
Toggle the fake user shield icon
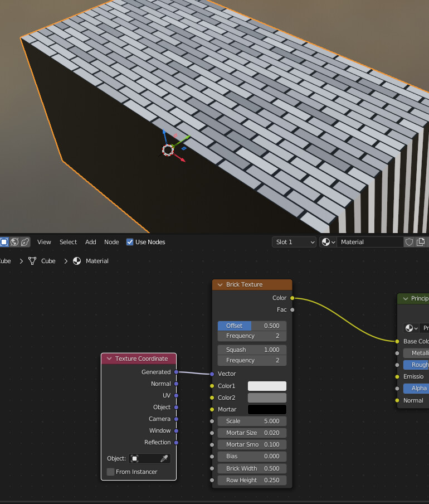point(409,242)
